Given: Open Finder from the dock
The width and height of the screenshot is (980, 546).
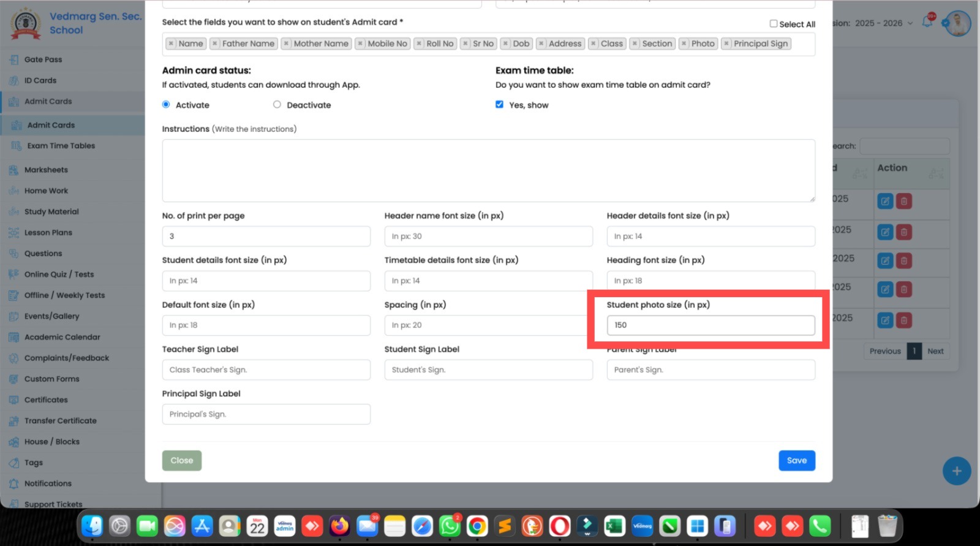Looking at the screenshot, I should 92,526.
